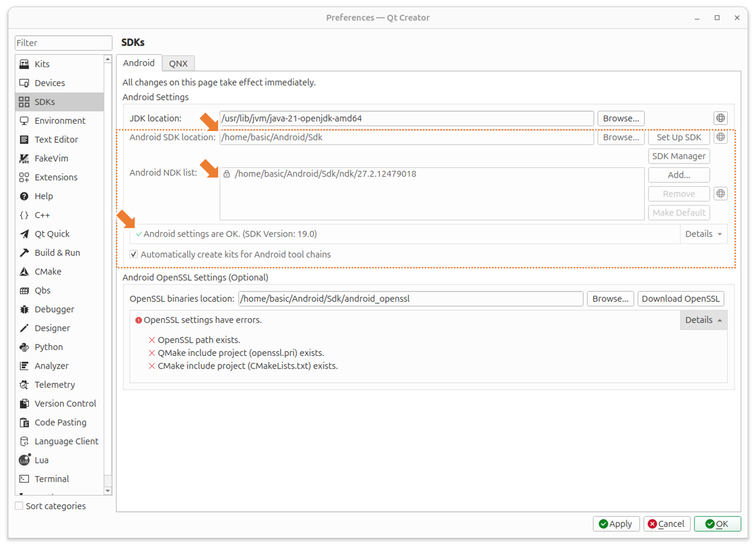Select the Language Client icon
Screen dimensions: 756x548
24,441
